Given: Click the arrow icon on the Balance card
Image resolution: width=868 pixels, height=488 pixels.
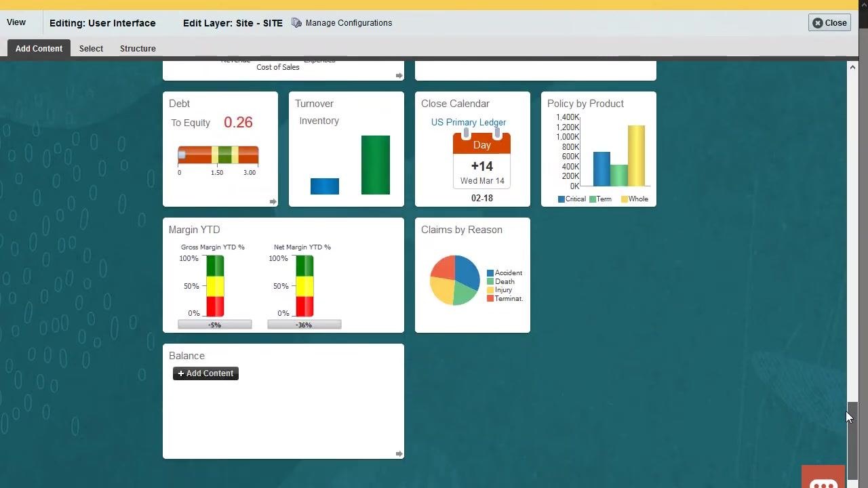Looking at the screenshot, I should (399, 453).
